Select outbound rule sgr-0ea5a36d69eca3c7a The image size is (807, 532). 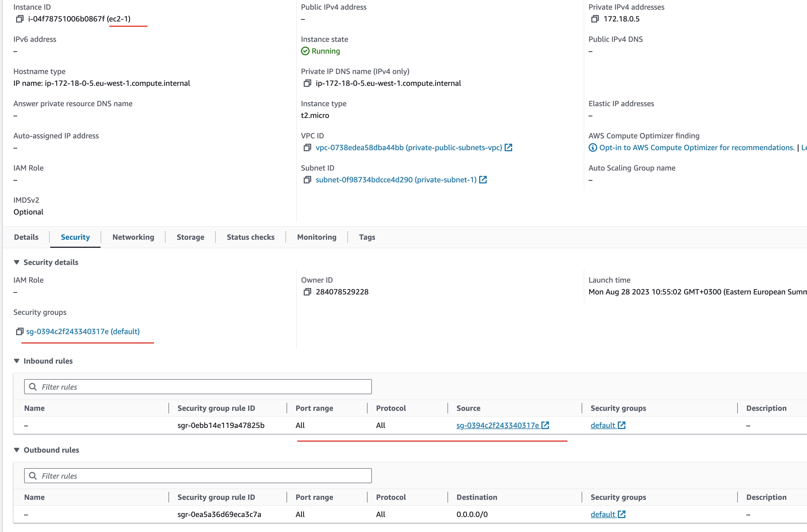coord(219,514)
